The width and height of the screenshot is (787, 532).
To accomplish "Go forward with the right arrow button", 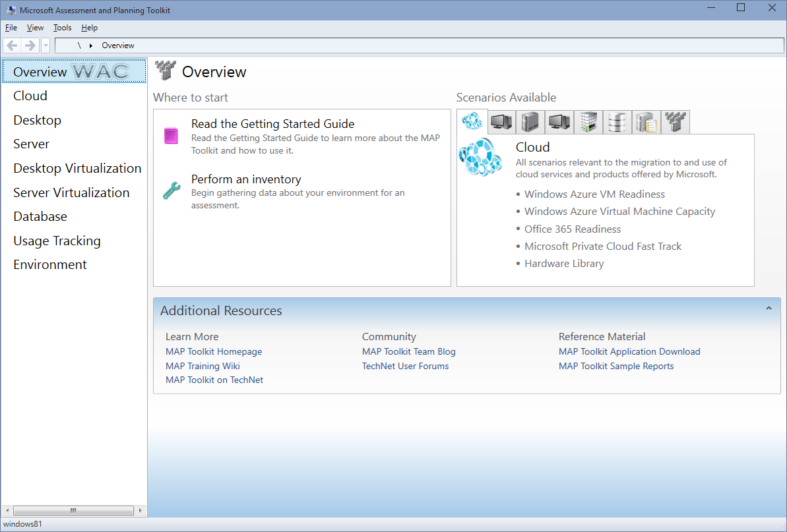I will [30, 45].
